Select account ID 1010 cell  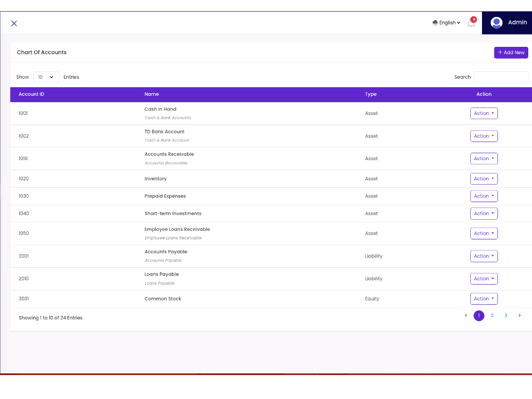(23, 159)
